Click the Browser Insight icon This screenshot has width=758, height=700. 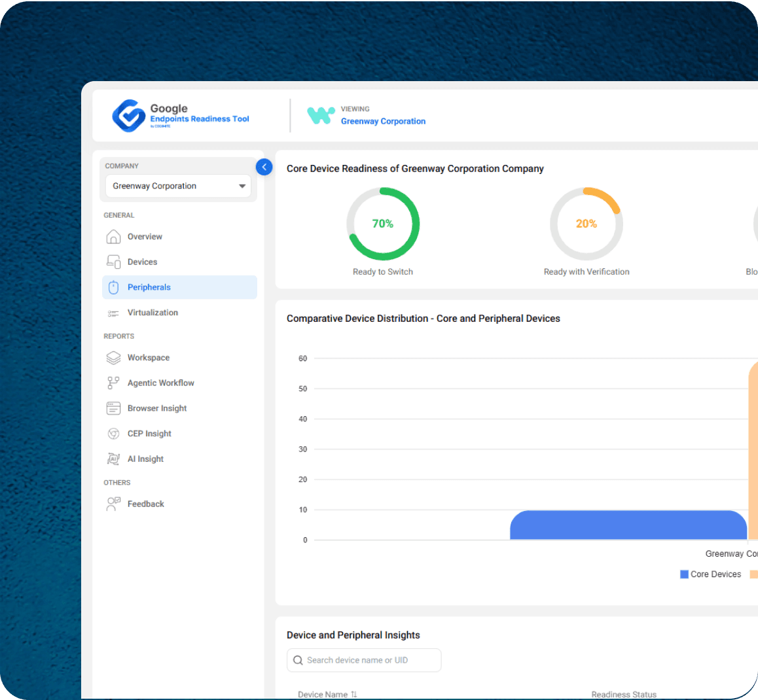[x=113, y=408]
